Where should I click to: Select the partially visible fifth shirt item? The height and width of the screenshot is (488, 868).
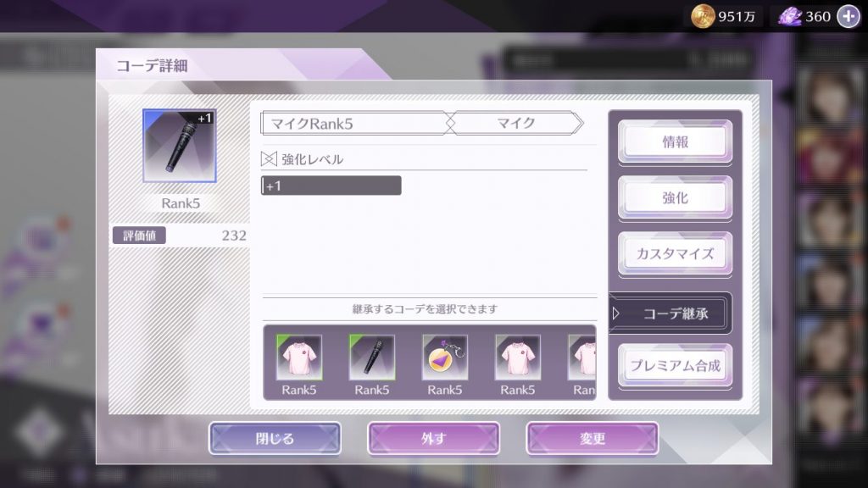point(581,365)
